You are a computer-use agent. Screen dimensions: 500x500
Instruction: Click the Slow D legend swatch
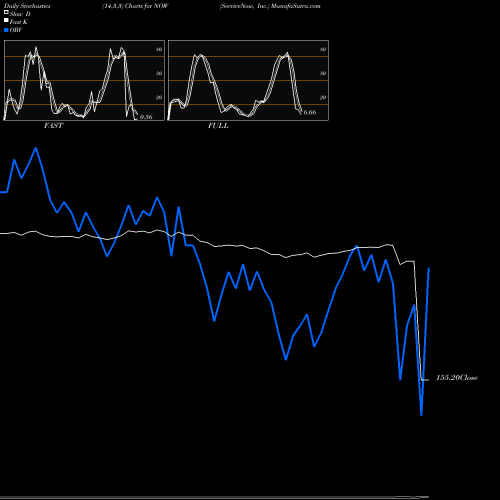6,13
